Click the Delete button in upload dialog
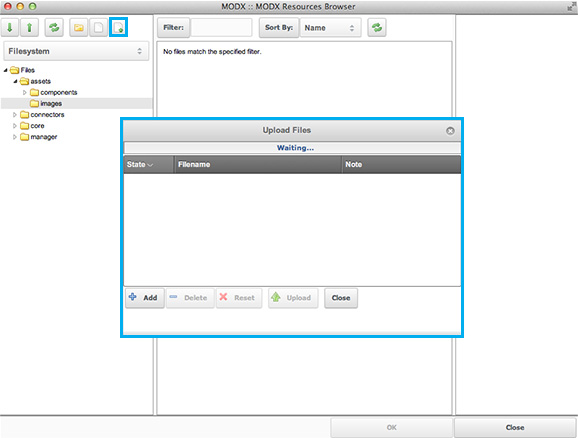This screenshot has height=438, width=578. coord(190,298)
